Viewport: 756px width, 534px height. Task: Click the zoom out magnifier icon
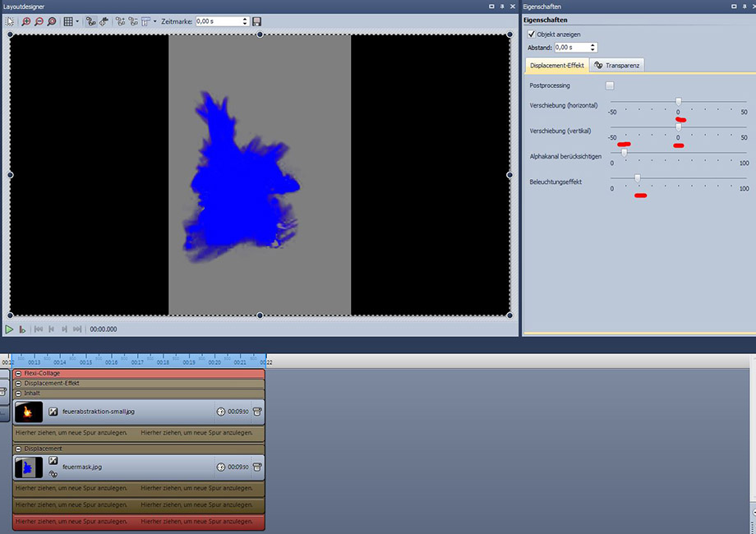[39, 21]
